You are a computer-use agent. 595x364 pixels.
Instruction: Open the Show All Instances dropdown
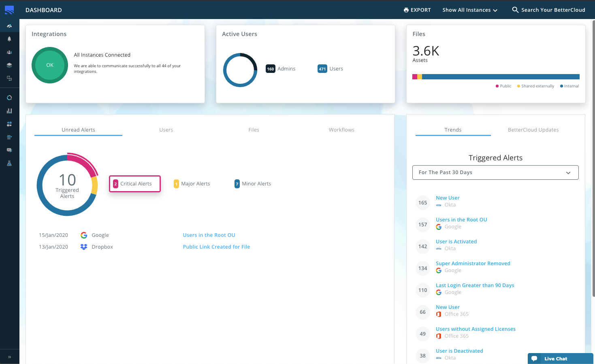coord(469,10)
